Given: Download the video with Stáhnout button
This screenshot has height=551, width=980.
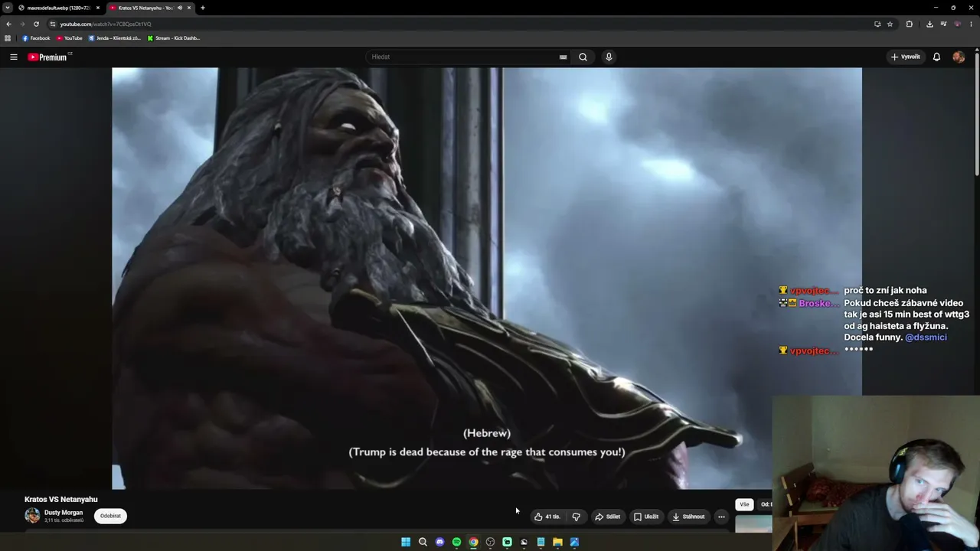Looking at the screenshot, I should [x=688, y=517].
